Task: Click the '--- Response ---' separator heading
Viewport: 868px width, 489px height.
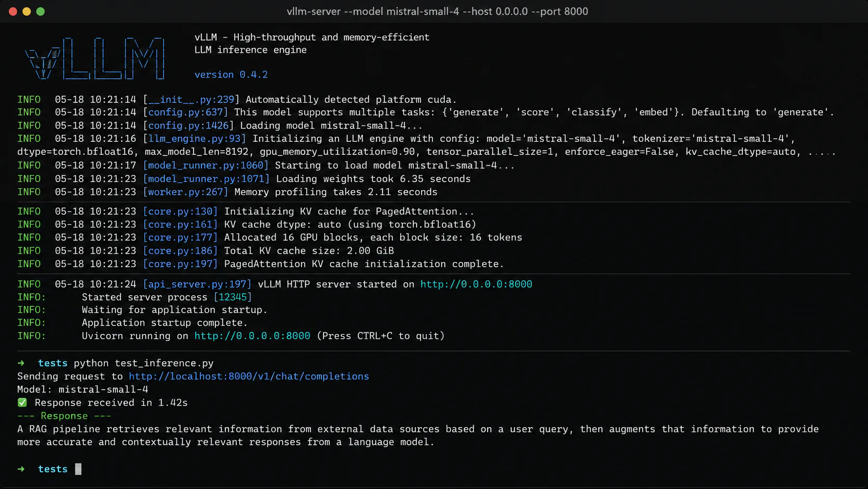Action: click(x=64, y=416)
